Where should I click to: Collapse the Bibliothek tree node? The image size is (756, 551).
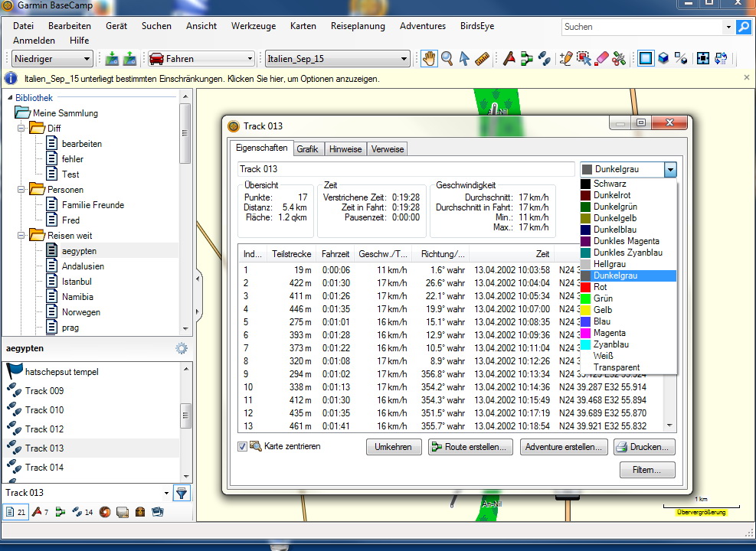click(x=10, y=98)
